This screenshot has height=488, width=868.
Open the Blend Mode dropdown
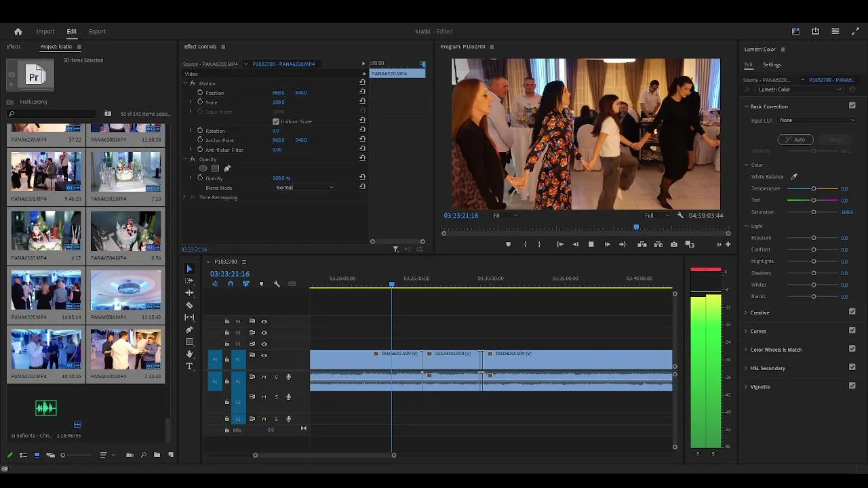pyautogui.click(x=304, y=188)
